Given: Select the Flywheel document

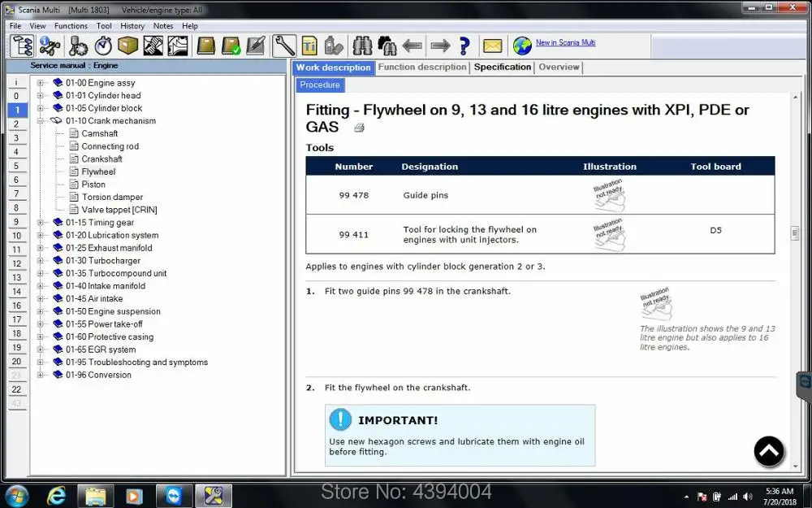Looking at the screenshot, I should click(x=98, y=172).
